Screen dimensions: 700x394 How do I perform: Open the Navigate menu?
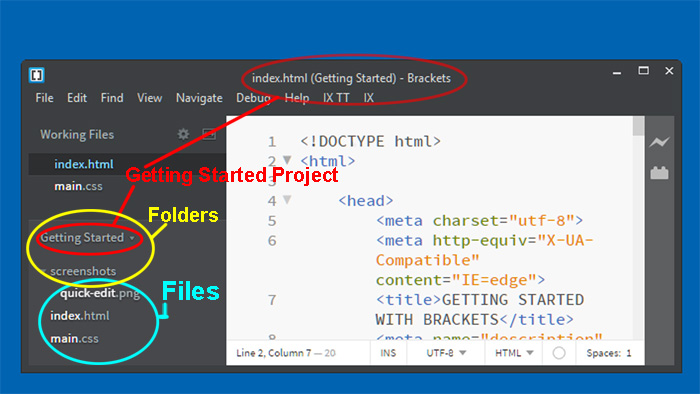click(x=199, y=98)
